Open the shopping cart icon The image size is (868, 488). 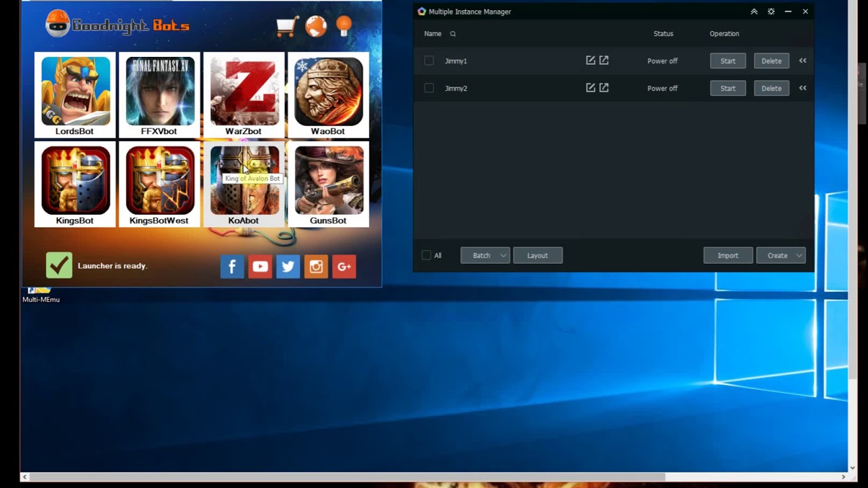[x=287, y=26]
